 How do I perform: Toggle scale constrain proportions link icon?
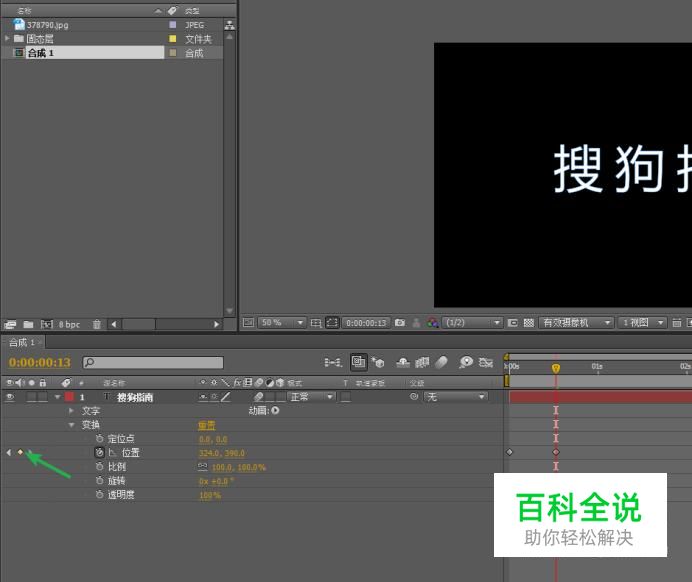coord(203,466)
